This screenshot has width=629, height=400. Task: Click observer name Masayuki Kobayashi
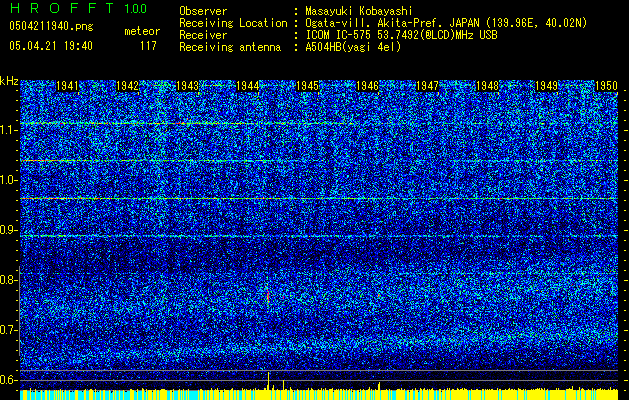tap(359, 11)
